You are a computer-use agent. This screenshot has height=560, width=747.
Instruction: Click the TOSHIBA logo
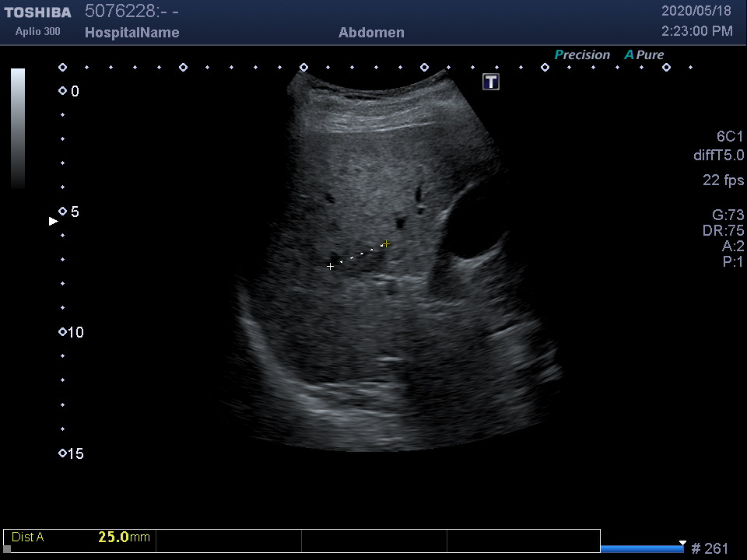37,12
